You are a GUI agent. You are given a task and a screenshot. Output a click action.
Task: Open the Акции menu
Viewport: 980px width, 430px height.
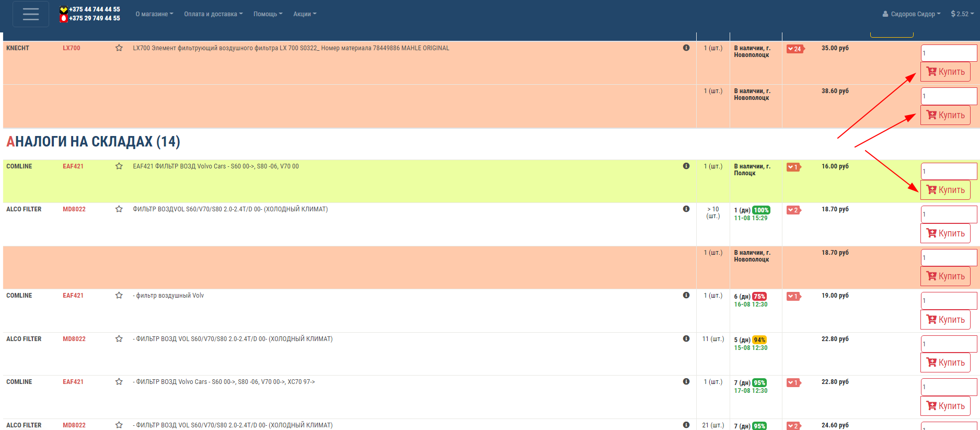(x=305, y=14)
